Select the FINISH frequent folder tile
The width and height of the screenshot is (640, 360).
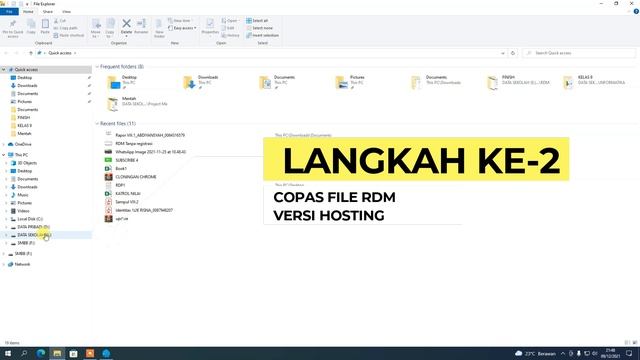point(518,82)
